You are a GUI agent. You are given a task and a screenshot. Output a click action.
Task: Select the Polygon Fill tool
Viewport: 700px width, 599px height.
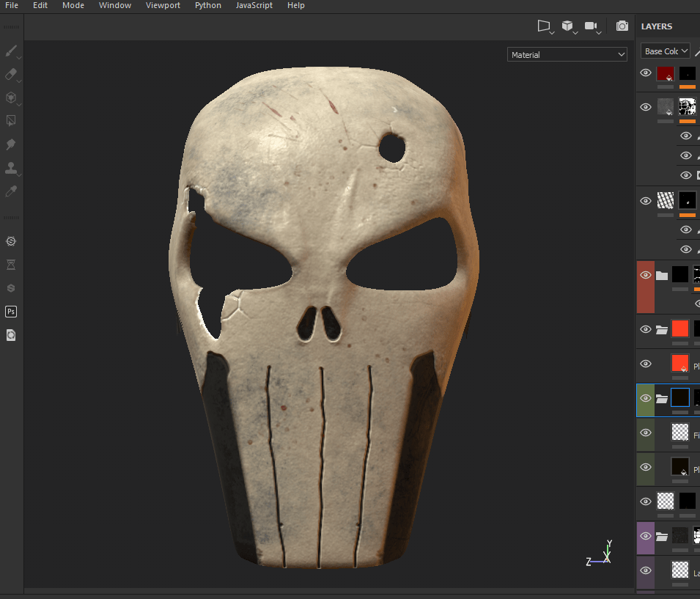click(x=11, y=121)
